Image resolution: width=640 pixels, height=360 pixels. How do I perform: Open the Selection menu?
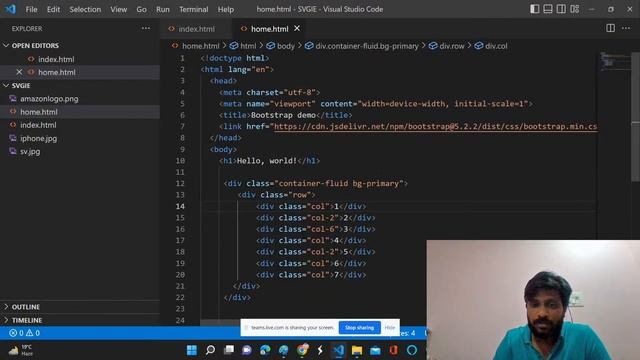[x=85, y=9]
